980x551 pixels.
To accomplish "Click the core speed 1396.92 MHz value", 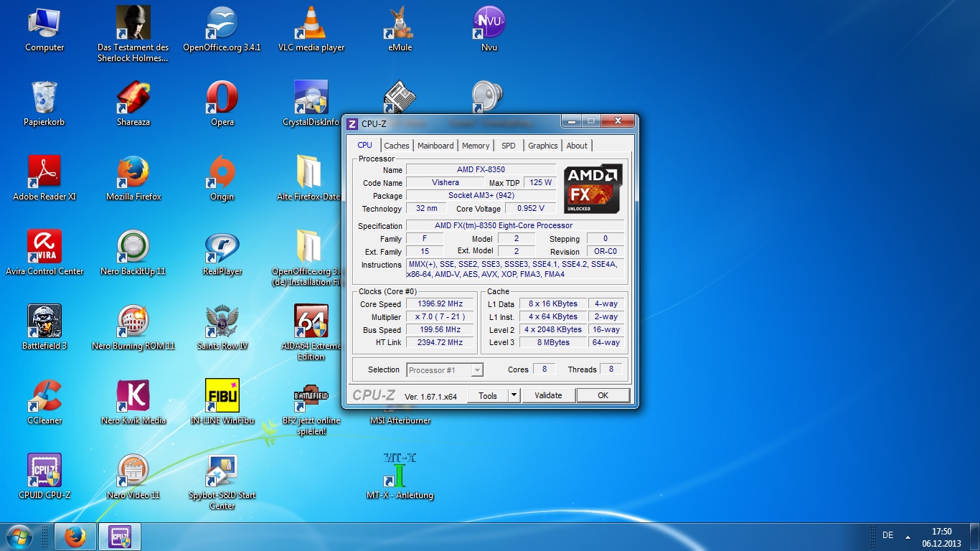I will [x=440, y=304].
